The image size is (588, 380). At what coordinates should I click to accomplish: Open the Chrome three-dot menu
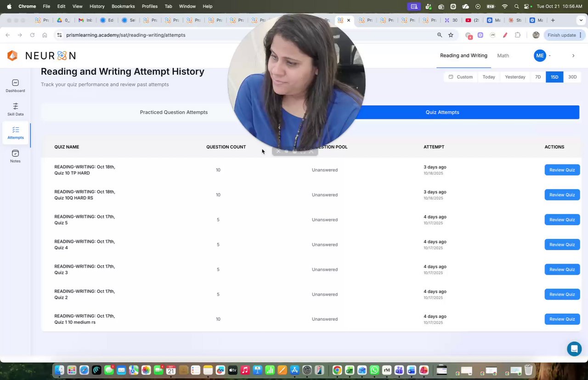[x=581, y=35]
